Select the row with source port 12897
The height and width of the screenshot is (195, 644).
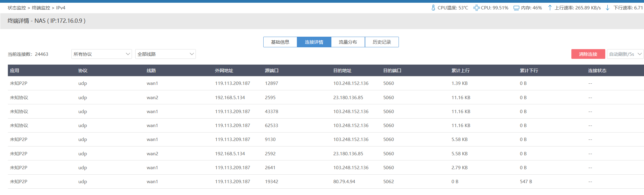tap(271, 83)
